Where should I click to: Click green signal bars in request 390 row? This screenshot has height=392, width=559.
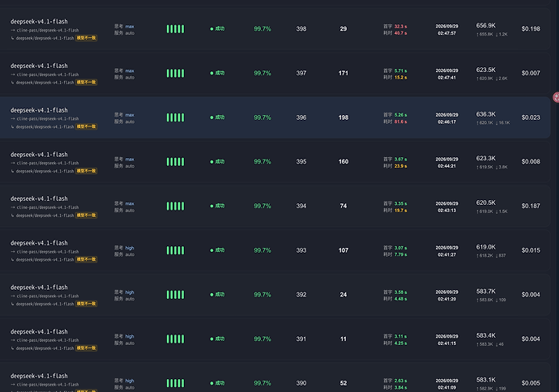tap(176, 383)
